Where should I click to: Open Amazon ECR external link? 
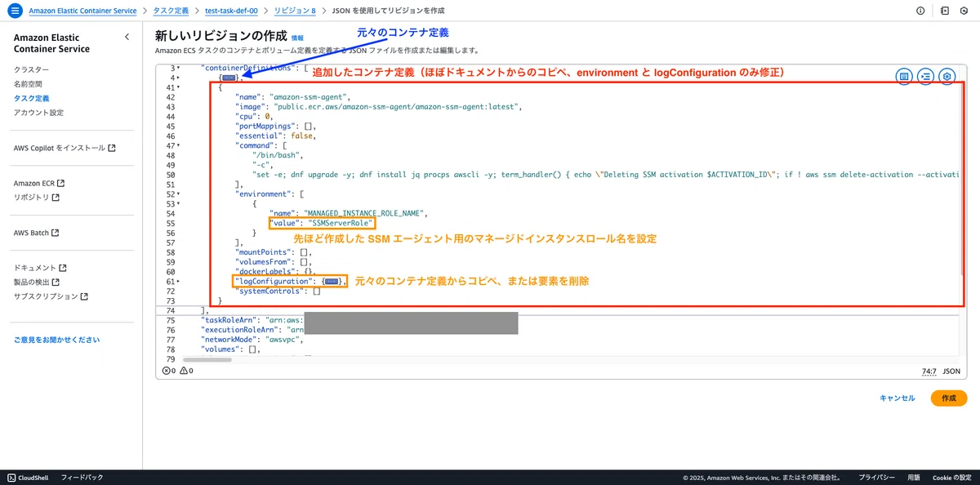point(39,184)
